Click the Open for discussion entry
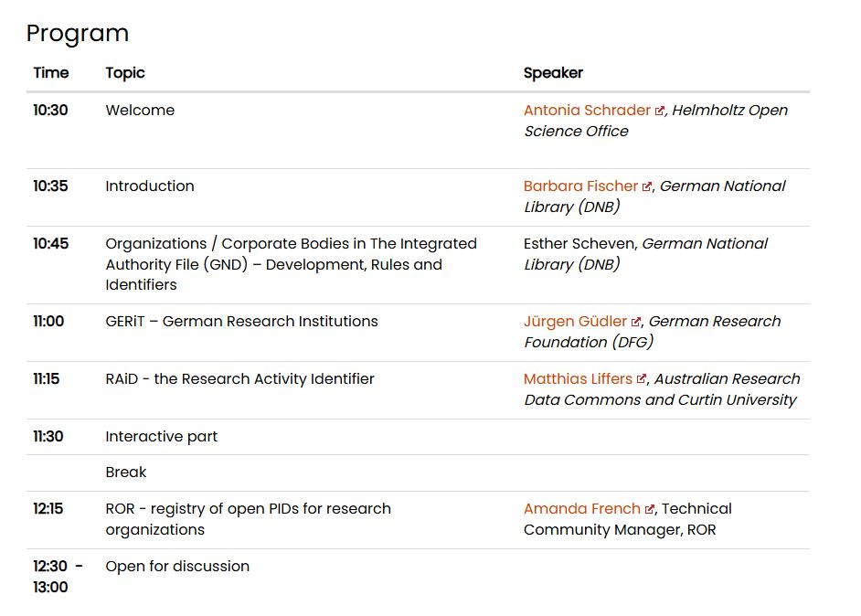 coord(177,567)
